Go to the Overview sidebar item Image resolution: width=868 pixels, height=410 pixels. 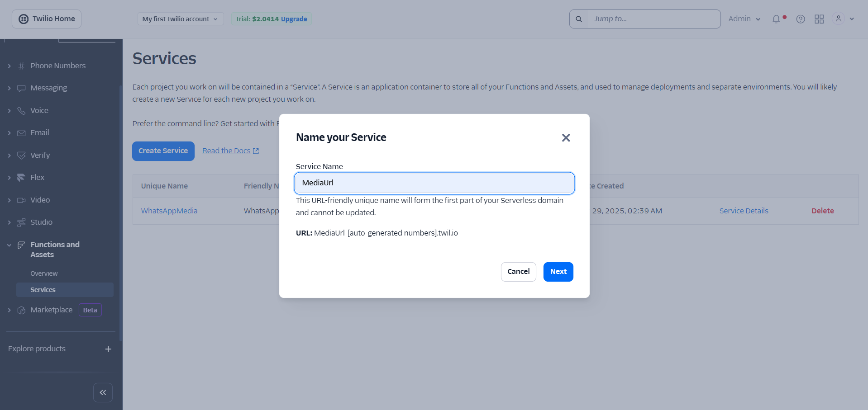[44, 273]
